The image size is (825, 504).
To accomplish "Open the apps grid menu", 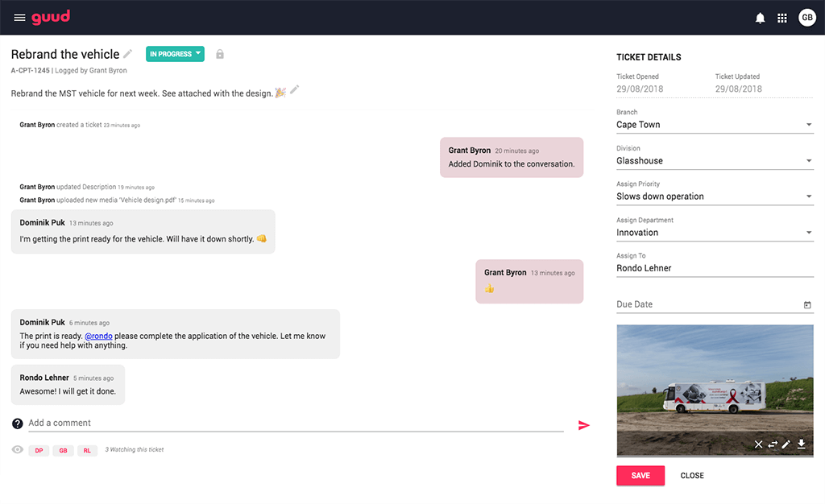I will 781,18.
